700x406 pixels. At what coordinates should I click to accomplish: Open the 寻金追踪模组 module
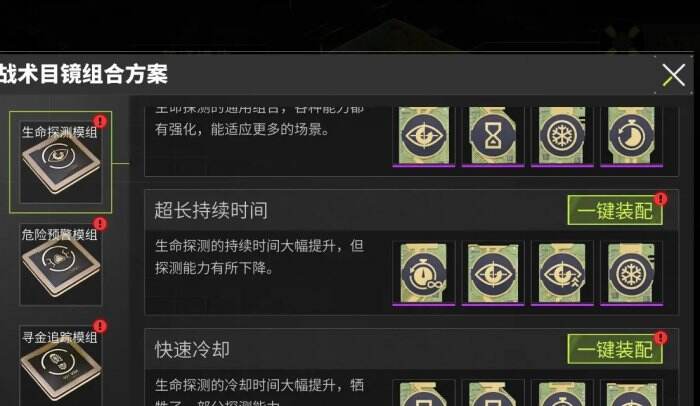pos(60,366)
